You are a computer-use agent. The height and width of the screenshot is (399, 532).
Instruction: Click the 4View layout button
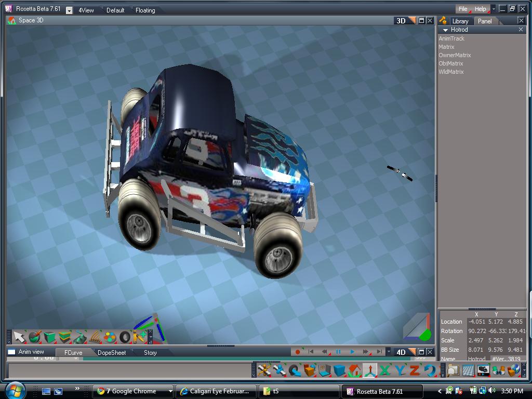click(86, 10)
